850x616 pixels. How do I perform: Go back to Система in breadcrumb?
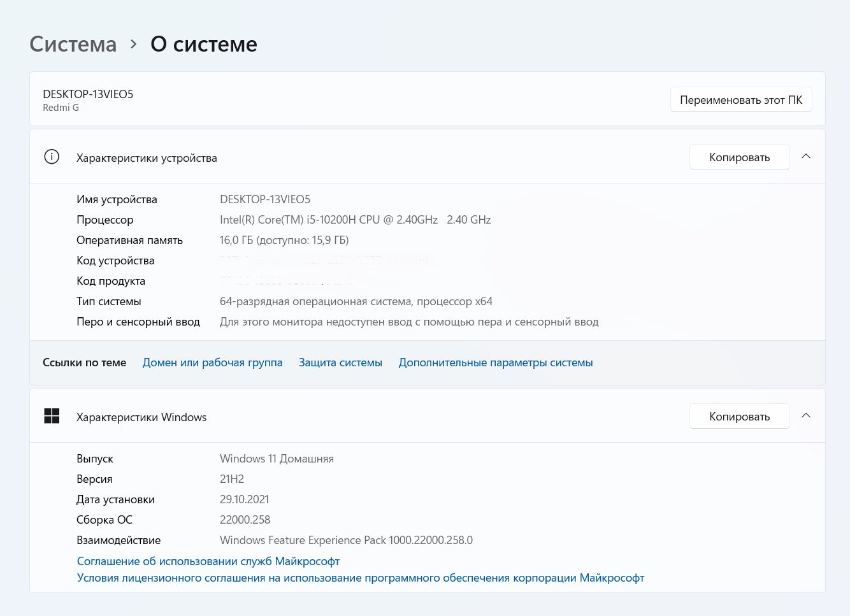73,44
